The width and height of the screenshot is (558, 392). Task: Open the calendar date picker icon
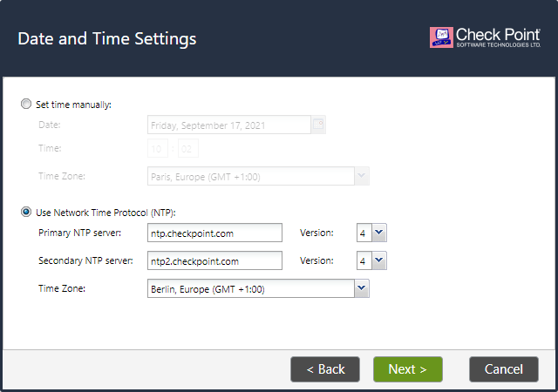(x=318, y=125)
